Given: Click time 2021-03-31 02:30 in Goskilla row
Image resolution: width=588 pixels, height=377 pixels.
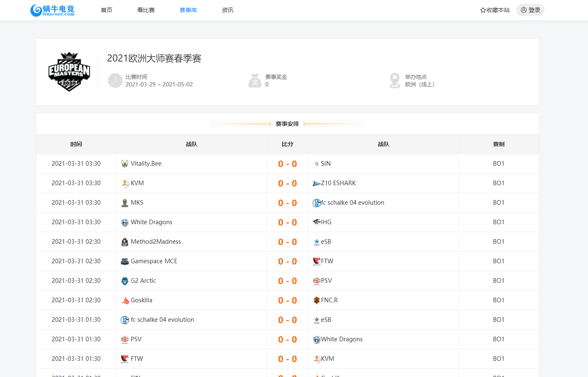Looking at the screenshot, I should point(76,300).
